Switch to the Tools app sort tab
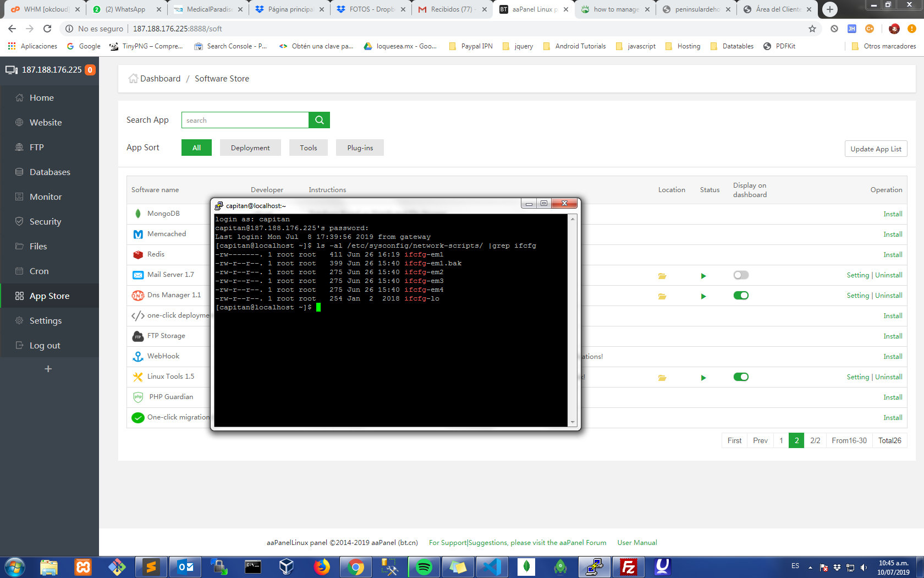The image size is (924, 578). click(308, 148)
